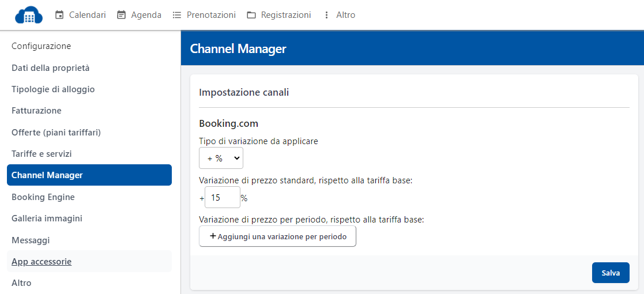Click plus icon on Aggiungi variazione button
This screenshot has height=294, width=644.
click(213, 236)
